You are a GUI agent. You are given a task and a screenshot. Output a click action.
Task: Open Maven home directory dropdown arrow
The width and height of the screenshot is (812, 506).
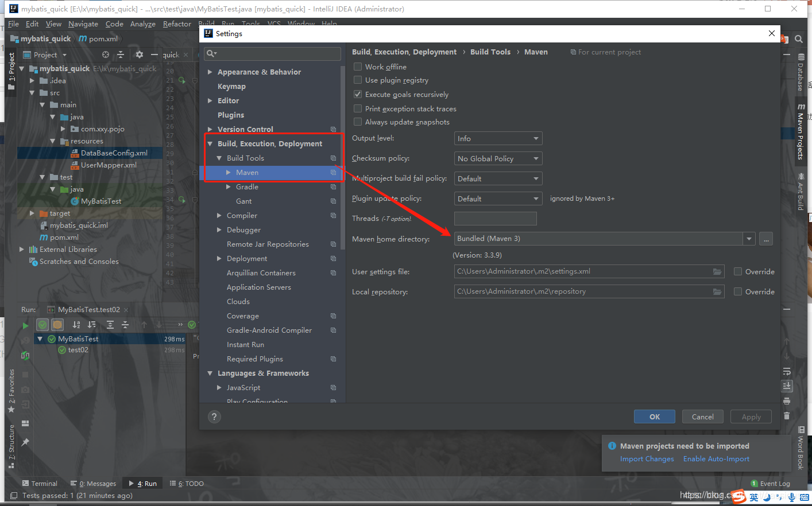[x=749, y=239]
